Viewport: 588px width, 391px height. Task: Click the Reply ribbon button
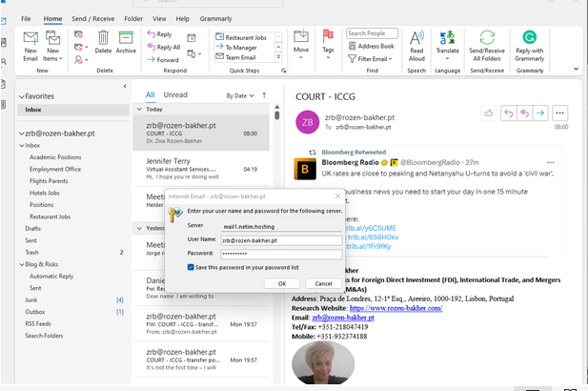point(160,34)
